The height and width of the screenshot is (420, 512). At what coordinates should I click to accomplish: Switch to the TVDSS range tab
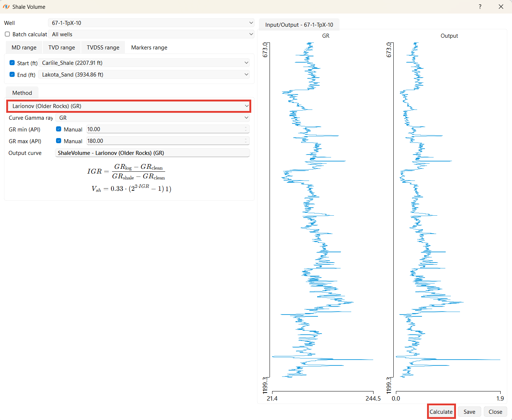click(x=103, y=48)
